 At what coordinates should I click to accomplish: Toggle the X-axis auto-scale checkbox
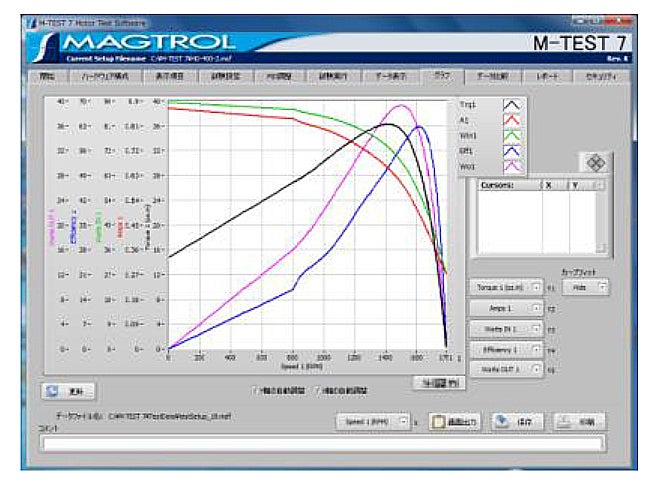pos(318,390)
